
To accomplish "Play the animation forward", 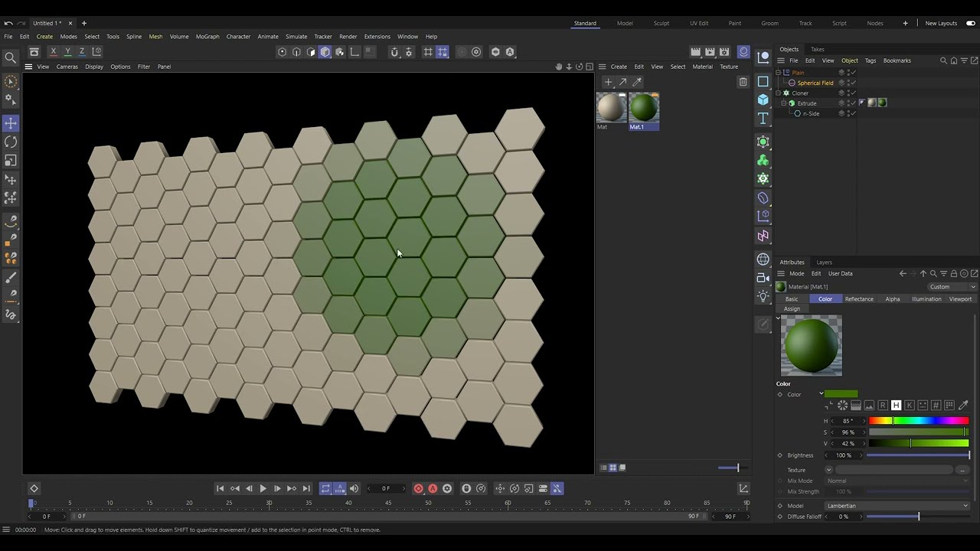I will [263, 488].
